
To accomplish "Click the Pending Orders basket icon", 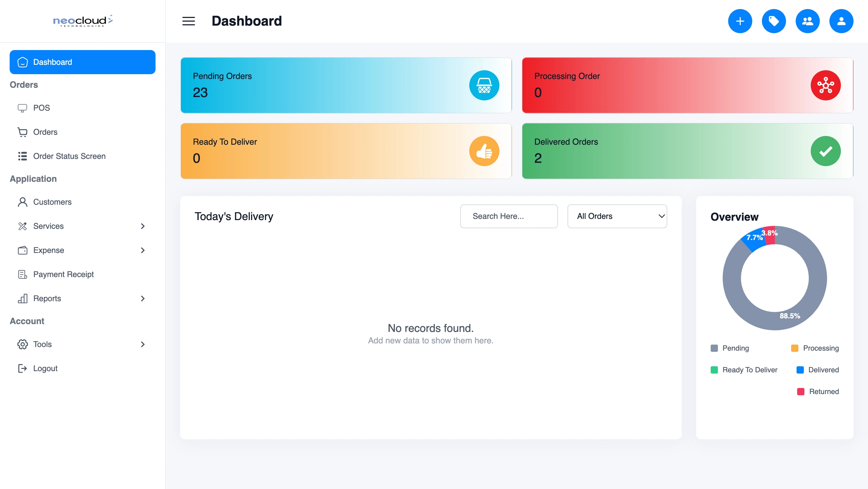I will coord(484,85).
